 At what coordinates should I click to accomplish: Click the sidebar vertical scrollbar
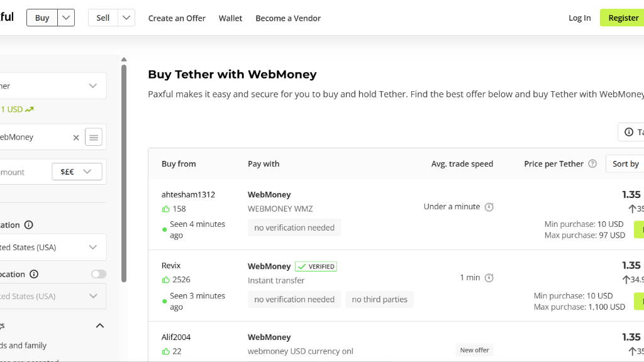(x=124, y=173)
